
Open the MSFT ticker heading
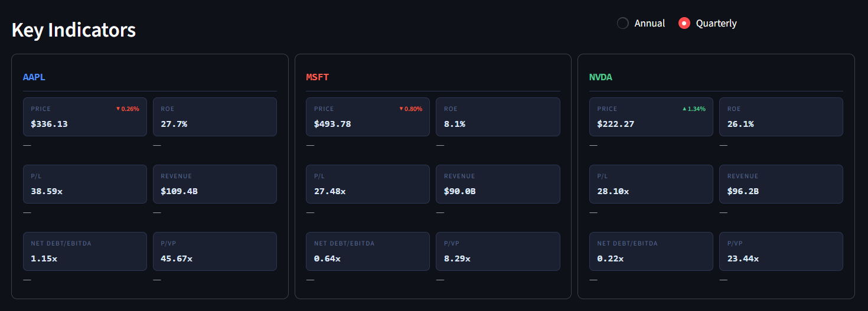(x=317, y=77)
